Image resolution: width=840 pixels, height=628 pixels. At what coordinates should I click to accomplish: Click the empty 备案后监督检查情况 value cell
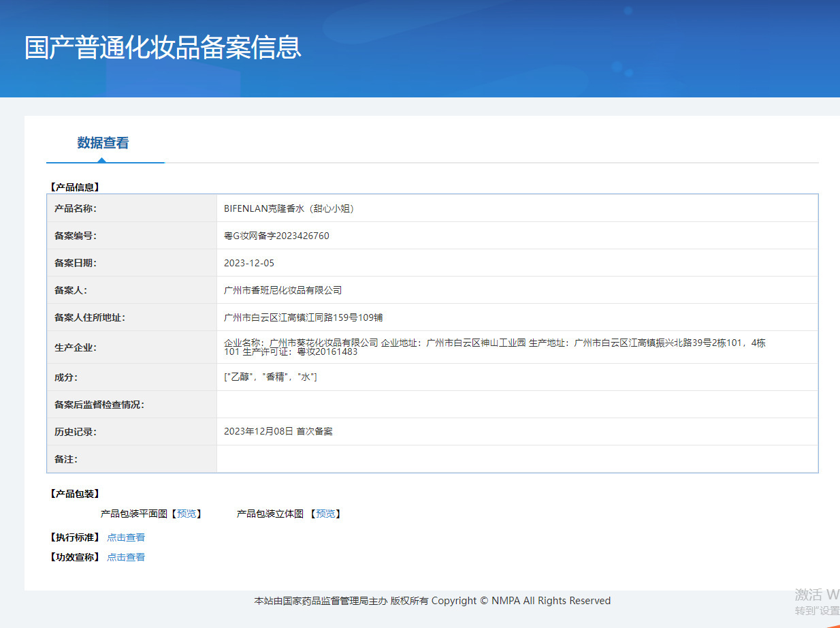[x=517, y=405]
